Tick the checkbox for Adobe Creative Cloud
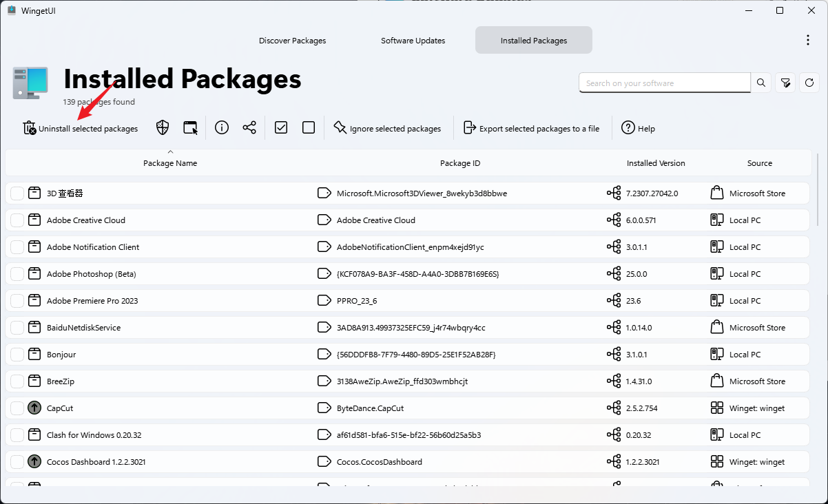The image size is (828, 504). [17, 220]
